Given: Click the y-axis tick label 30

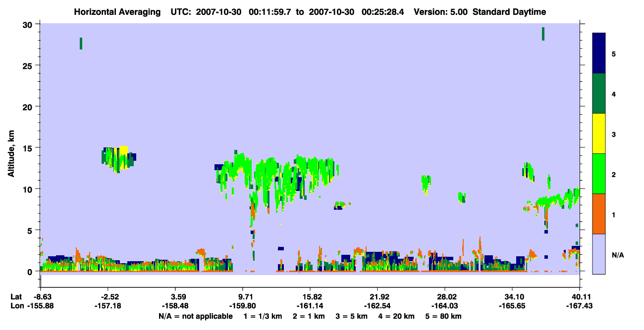Looking at the screenshot, I should coord(28,24).
